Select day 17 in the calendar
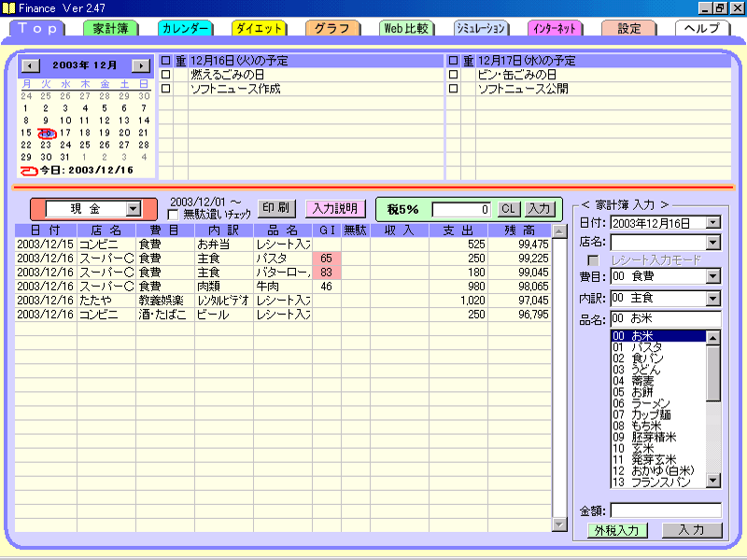Screen dimensions: 747x560 tap(65, 133)
